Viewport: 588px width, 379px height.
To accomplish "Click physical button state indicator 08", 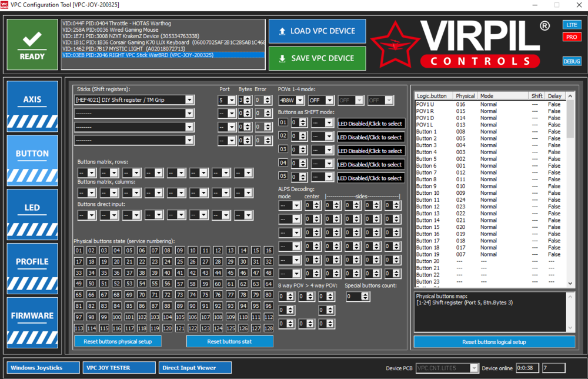I will [x=167, y=250].
